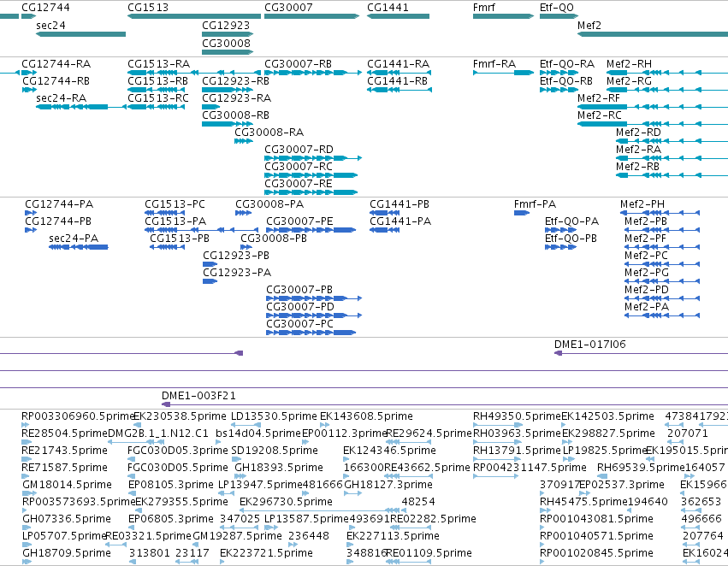The width and height of the screenshot is (728, 566).
Task: Select the EK143608.5prime EST label
Action: tap(366, 416)
